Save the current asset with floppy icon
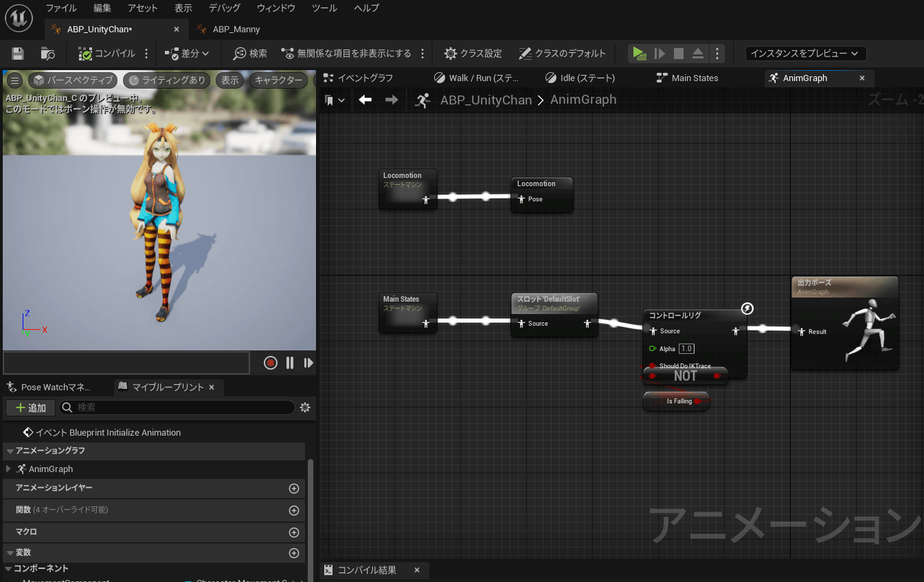924x582 pixels. point(18,54)
